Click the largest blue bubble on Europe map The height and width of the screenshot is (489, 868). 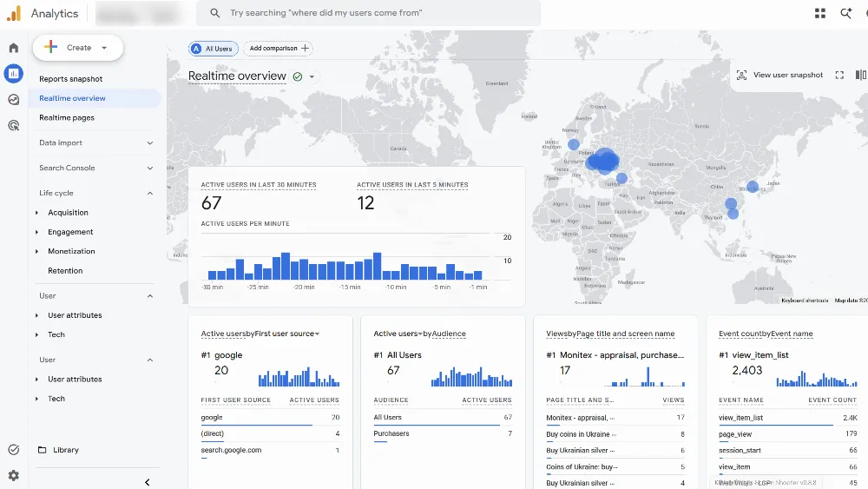606,161
